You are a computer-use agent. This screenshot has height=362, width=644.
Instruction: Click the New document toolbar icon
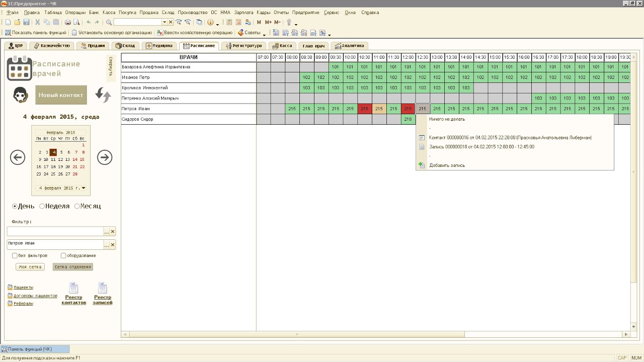click(8, 22)
